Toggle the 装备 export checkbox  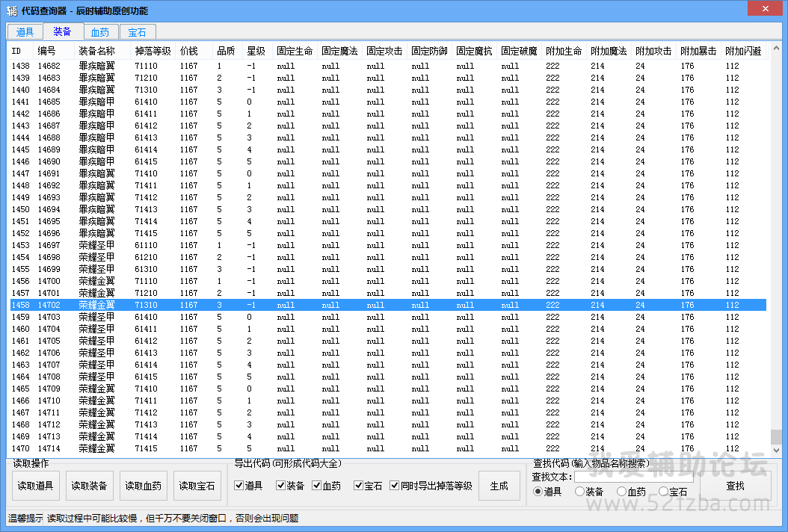[x=281, y=486]
